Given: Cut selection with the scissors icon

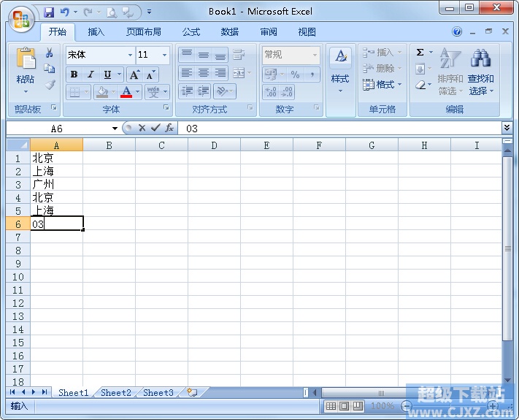Looking at the screenshot, I should tap(50, 53).
